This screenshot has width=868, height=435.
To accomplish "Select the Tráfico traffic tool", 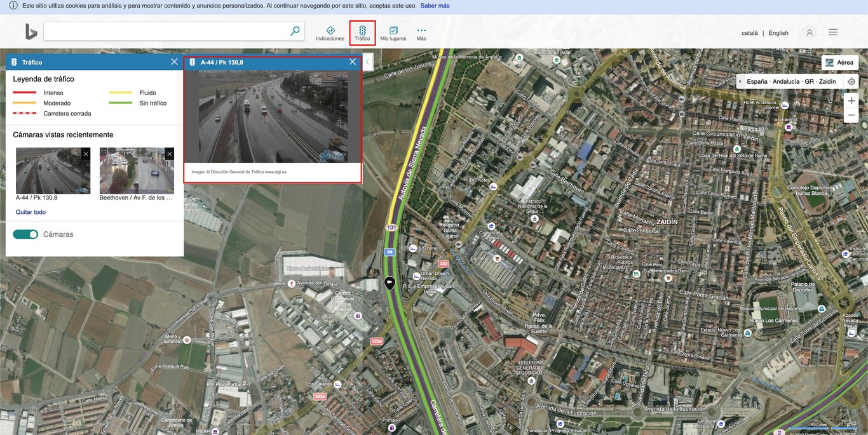I will (362, 32).
